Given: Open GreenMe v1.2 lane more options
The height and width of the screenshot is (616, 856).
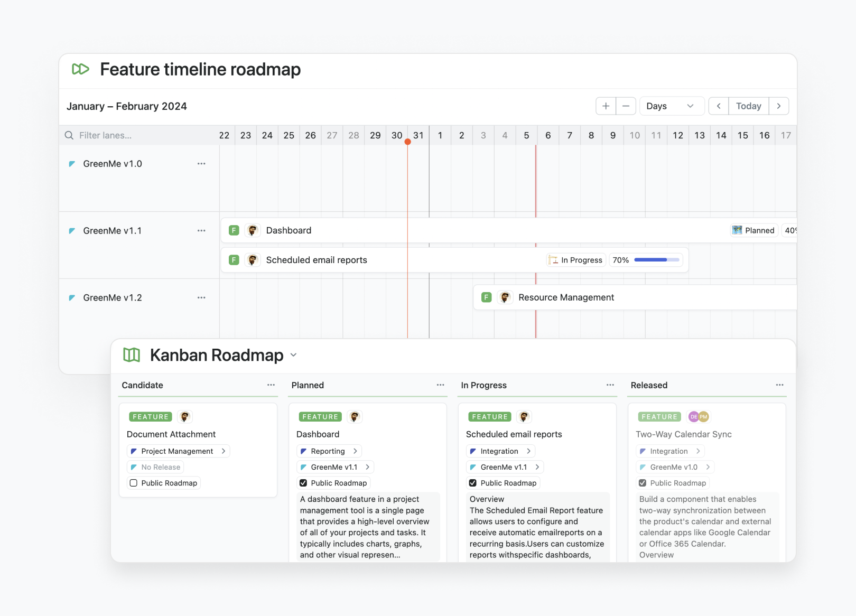Looking at the screenshot, I should (x=201, y=298).
